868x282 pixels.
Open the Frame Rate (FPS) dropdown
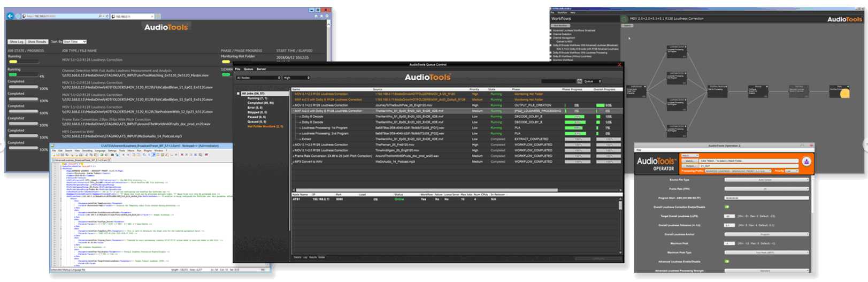pyautogui.click(x=766, y=189)
